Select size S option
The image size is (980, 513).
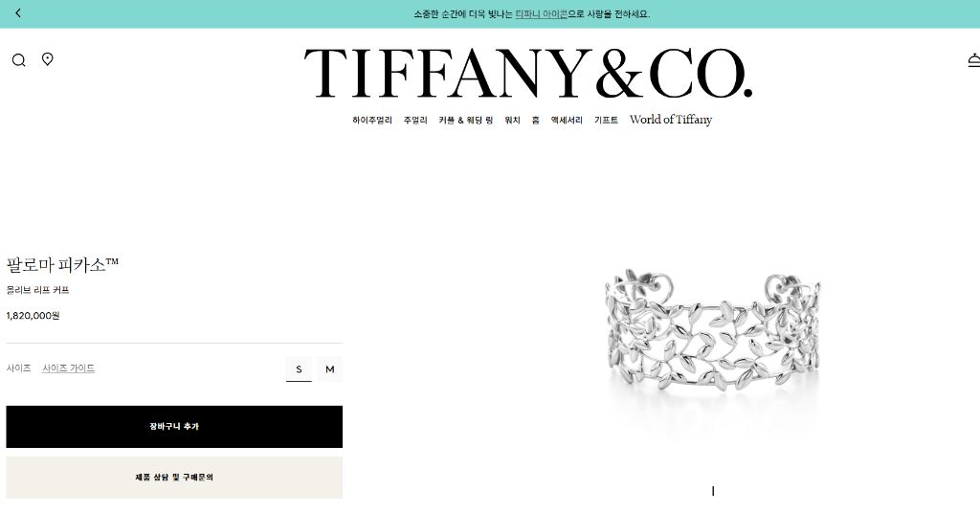[299, 369]
